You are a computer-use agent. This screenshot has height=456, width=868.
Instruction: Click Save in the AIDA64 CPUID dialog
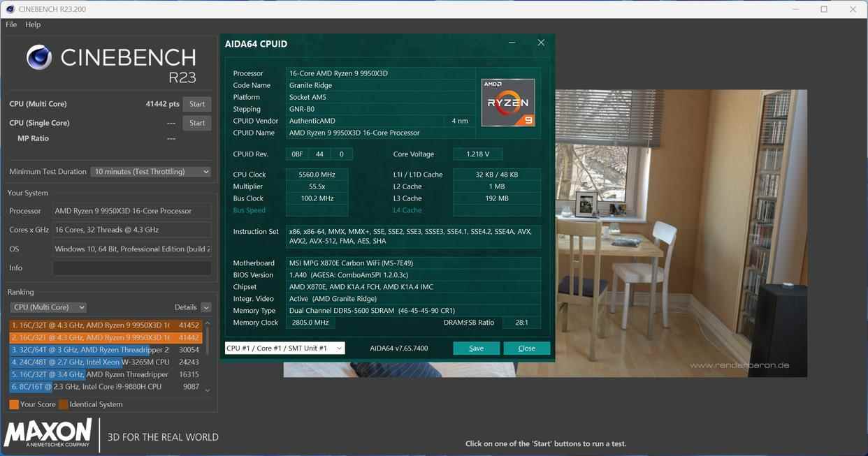click(476, 348)
